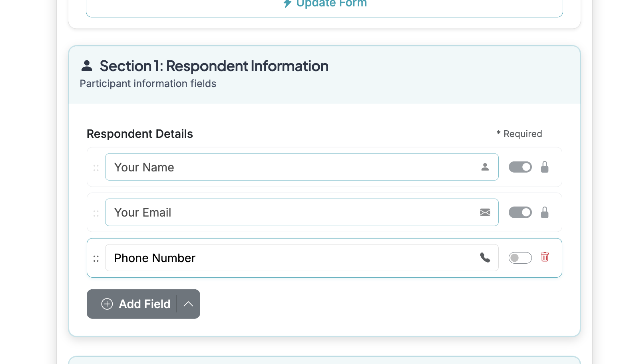The image size is (641, 364).
Task: Expand the Add Field options chevron
Action: pos(188,304)
